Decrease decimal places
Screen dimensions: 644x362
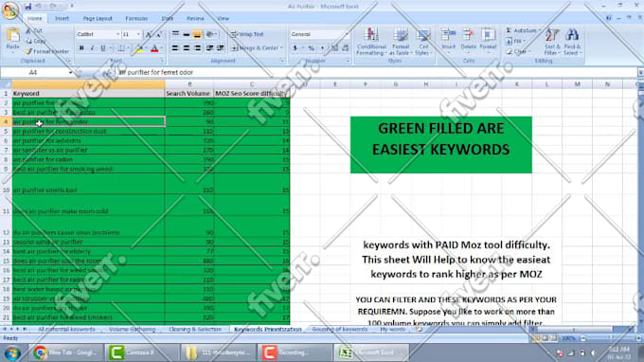346,48
